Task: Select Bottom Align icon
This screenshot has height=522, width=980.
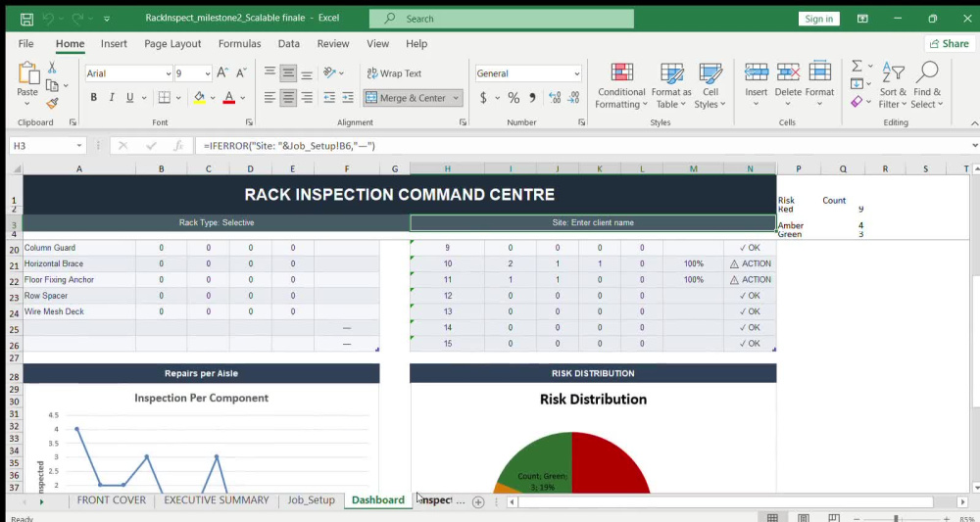Action: [x=307, y=73]
